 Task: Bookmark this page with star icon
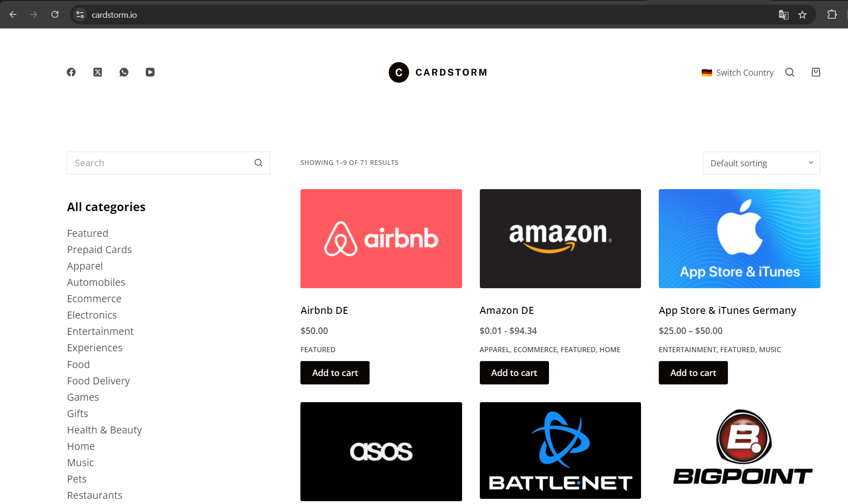pos(802,15)
